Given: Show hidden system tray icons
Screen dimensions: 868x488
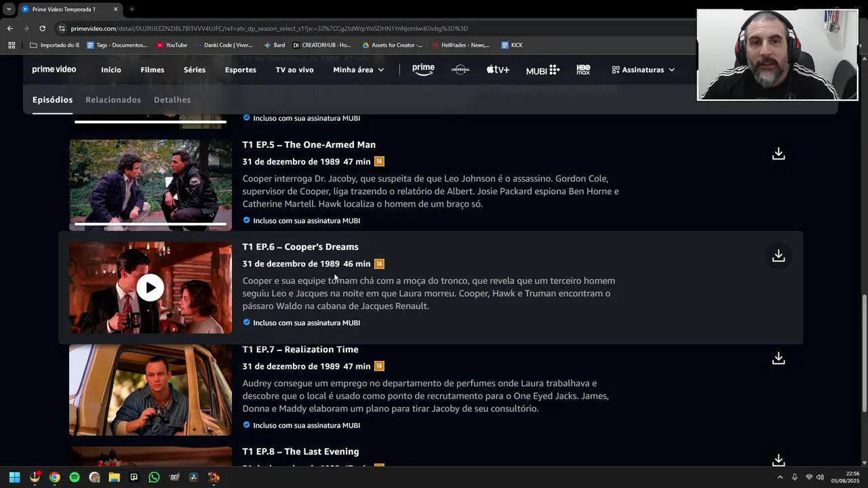Looking at the screenshot, I should coord(780,477).
